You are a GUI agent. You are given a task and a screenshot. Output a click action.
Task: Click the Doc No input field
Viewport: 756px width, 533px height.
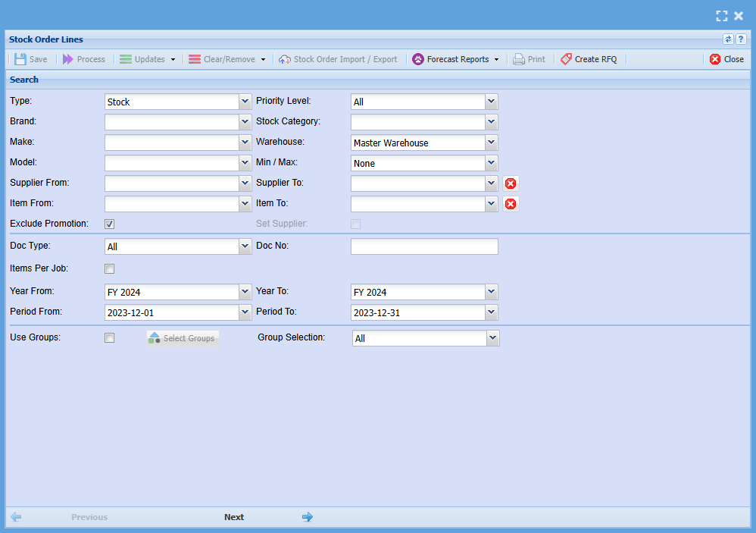[424, 246]
